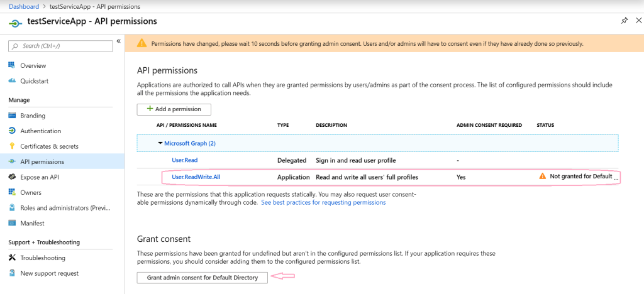Click the DESCRIPTION column header
The width and height of the screenshot is (644, 294).
331,125
